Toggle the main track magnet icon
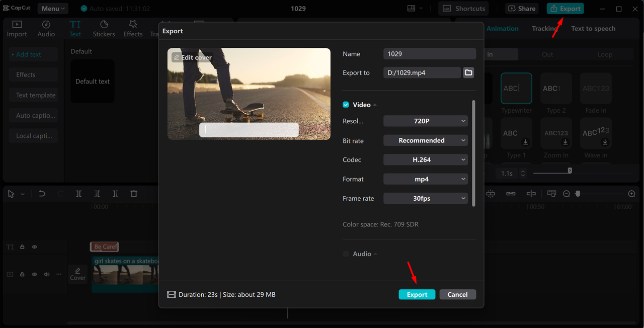Image resolution: width=644 pixels, height=328 pixels. point(491,194)
